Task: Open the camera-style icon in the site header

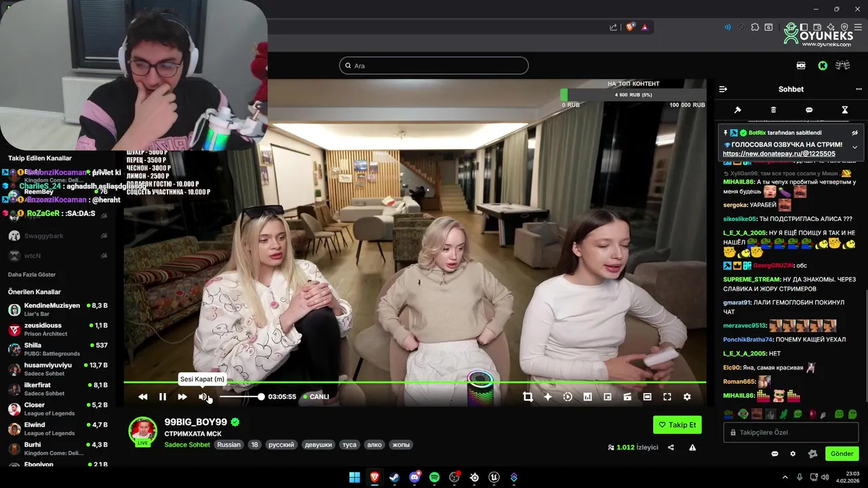Action: [x=801, y=66]
